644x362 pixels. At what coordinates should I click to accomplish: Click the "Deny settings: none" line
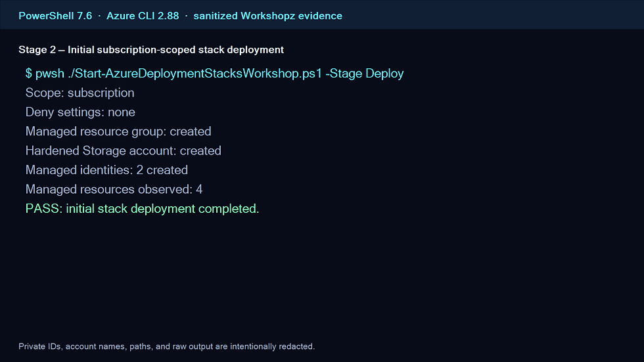(x=80, y=112)
